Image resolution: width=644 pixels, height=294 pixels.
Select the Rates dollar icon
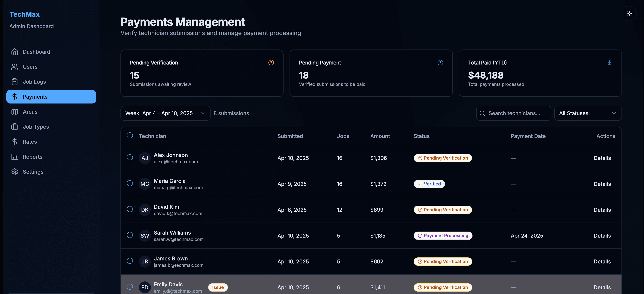(15, 142)
